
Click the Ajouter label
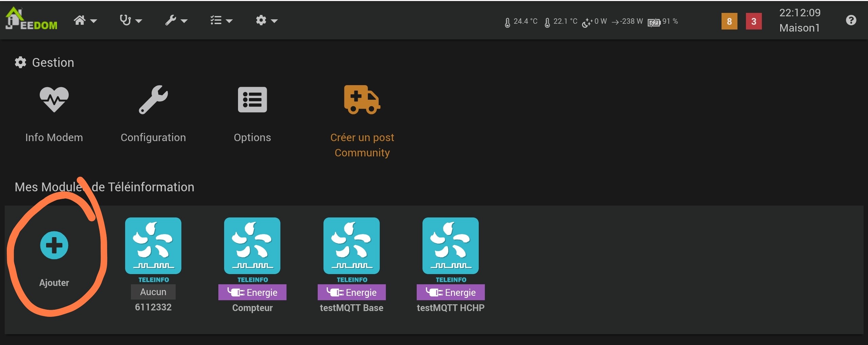pyautogui.click(x=54, y=283)
